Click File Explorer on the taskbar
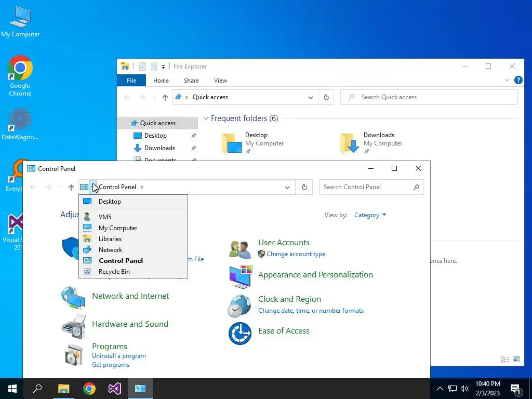This screenshot has width=532, height=399. pyautogui.click(x=63, y=389)
